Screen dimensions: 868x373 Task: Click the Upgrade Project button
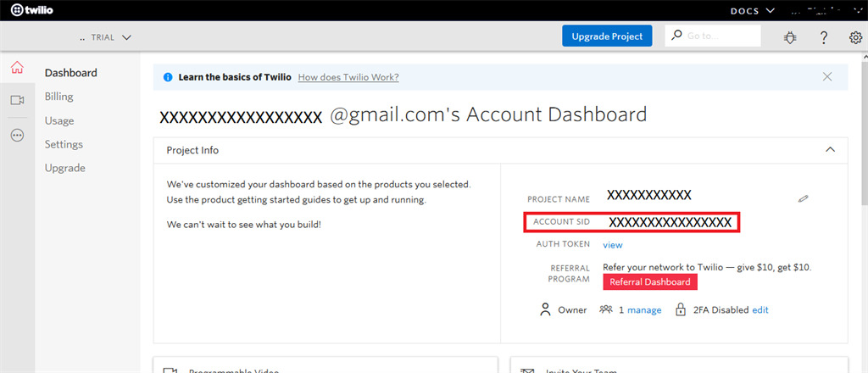tap(607, 36)
